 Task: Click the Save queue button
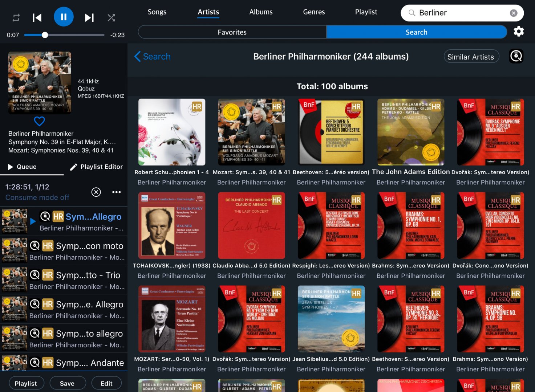pos(67,383)
